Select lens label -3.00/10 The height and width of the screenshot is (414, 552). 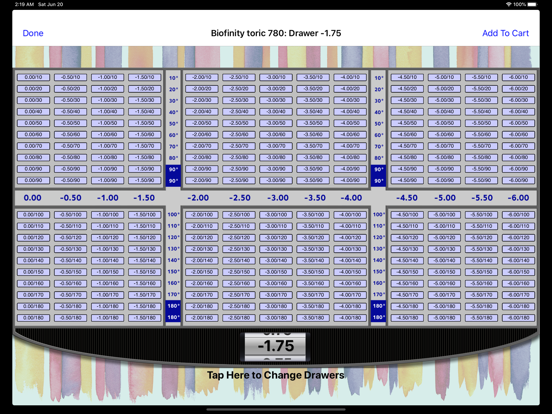[x=276, y=77]
